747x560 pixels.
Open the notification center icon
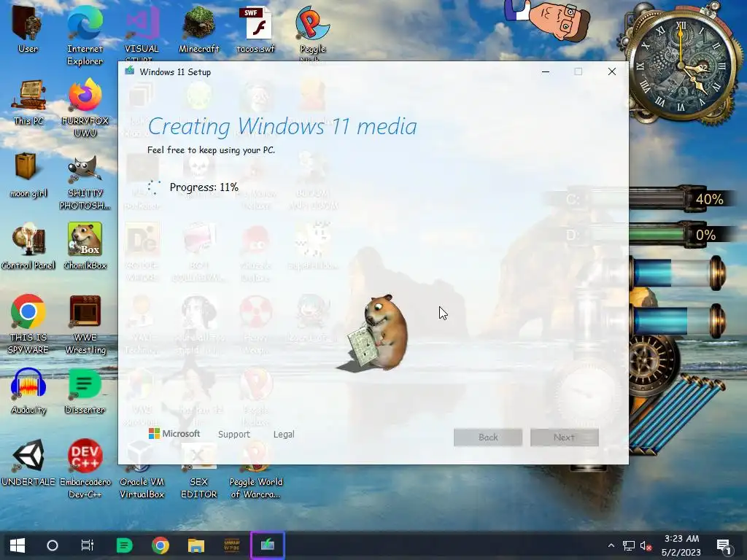(724, 547)
